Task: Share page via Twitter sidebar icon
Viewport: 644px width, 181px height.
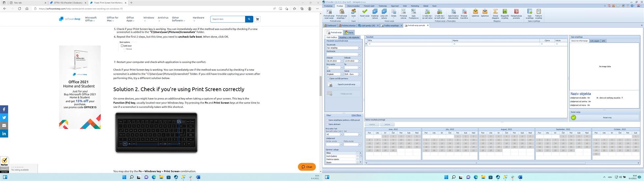Action: (x=4, y=117)
